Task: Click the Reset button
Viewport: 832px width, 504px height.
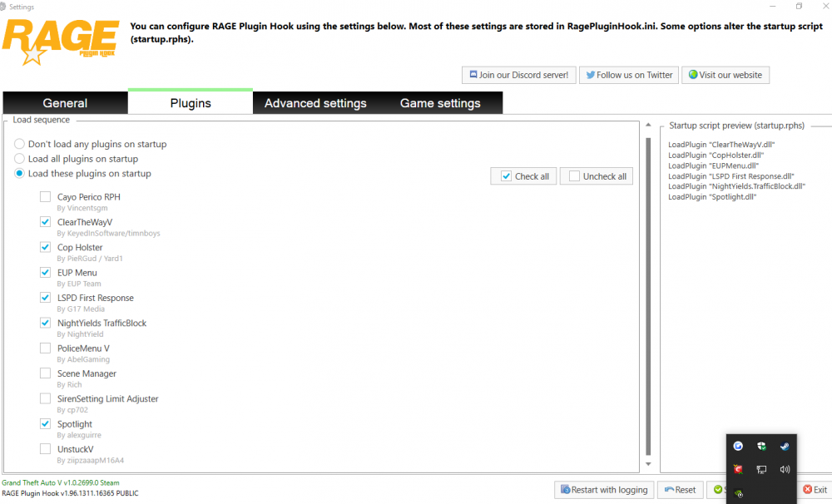Action: [x=681, y=490]
